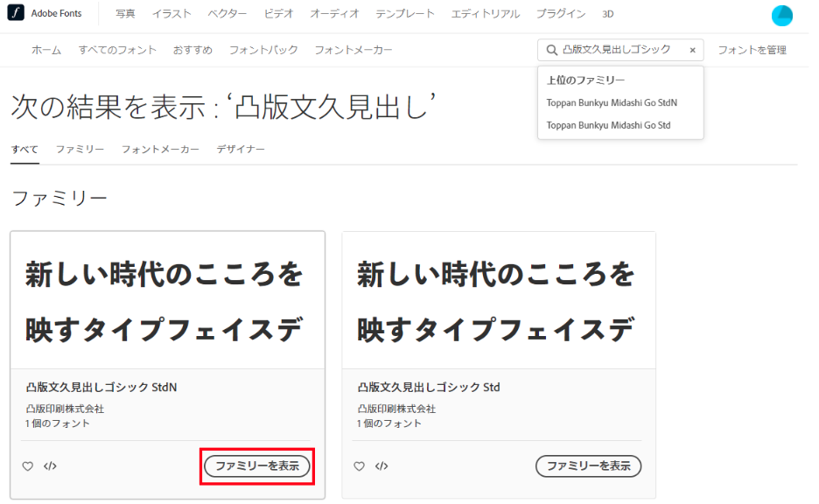Open ベクター in the top navigation

click(227, 14)
